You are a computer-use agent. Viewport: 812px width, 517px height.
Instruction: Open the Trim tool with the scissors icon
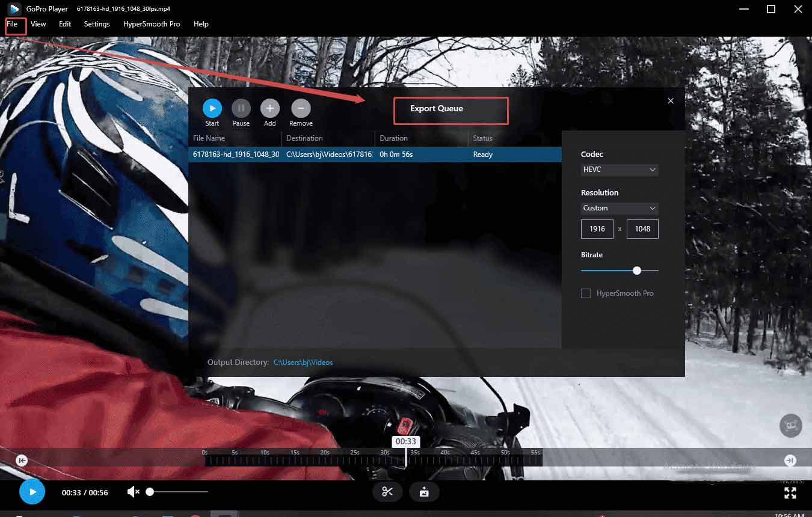pyautogui.click(x=387, y=491)
